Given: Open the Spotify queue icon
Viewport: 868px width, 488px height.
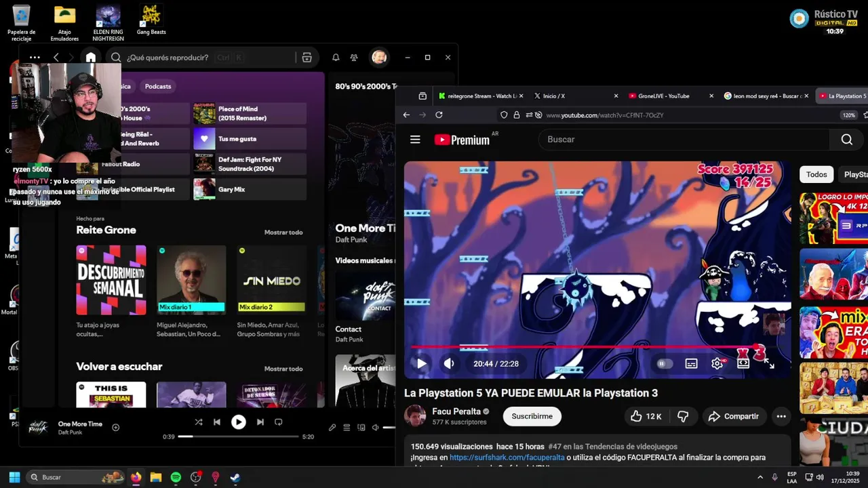Looking at the screenshot, I should click(347, 428).
